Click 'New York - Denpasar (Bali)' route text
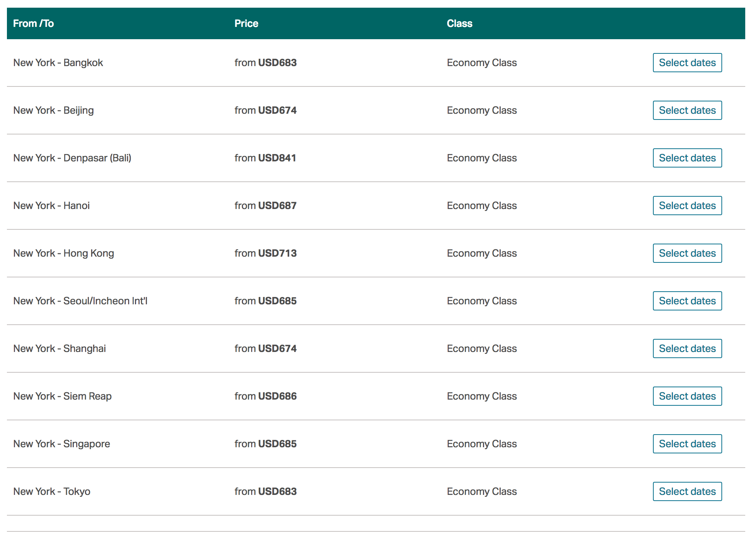The width and height of the screenshot is (756, 541). [72, 158]
